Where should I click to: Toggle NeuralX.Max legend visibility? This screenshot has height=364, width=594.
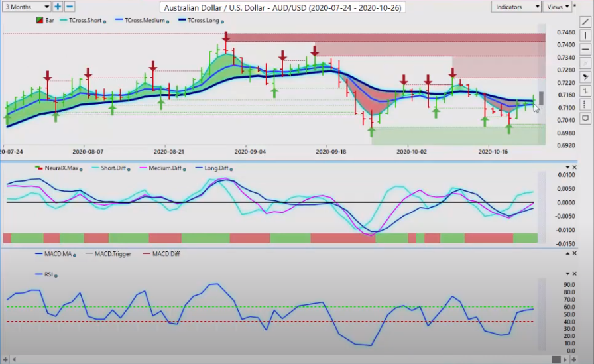click(x=56, y=168)
